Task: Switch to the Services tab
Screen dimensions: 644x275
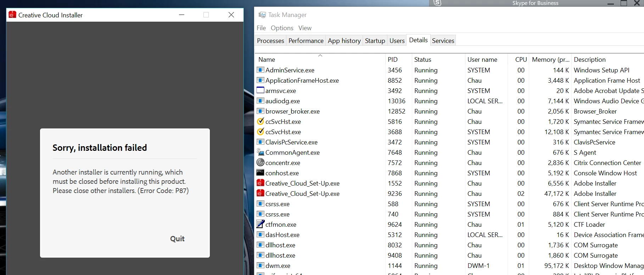Action: 443,41
